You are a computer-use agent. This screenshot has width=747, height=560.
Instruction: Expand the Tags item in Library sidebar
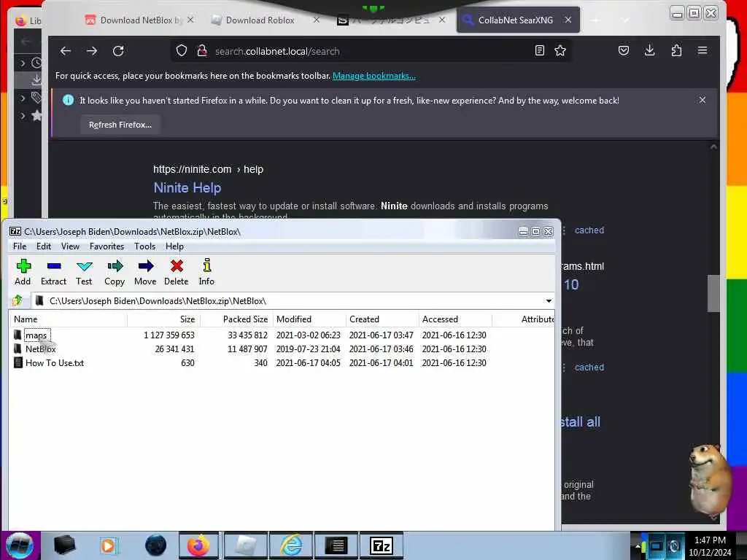(23, 98)
